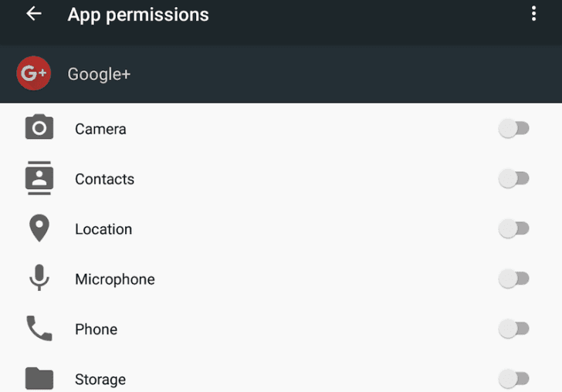
Task: Click the App permissions title
Action: pyautogui.click(x=138, y=15)
